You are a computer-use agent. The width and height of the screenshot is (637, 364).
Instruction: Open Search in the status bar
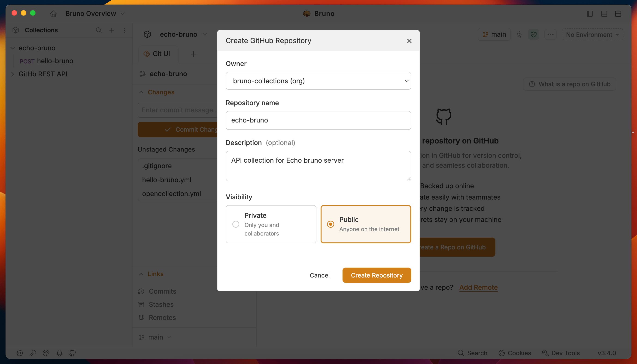(472, 353)
